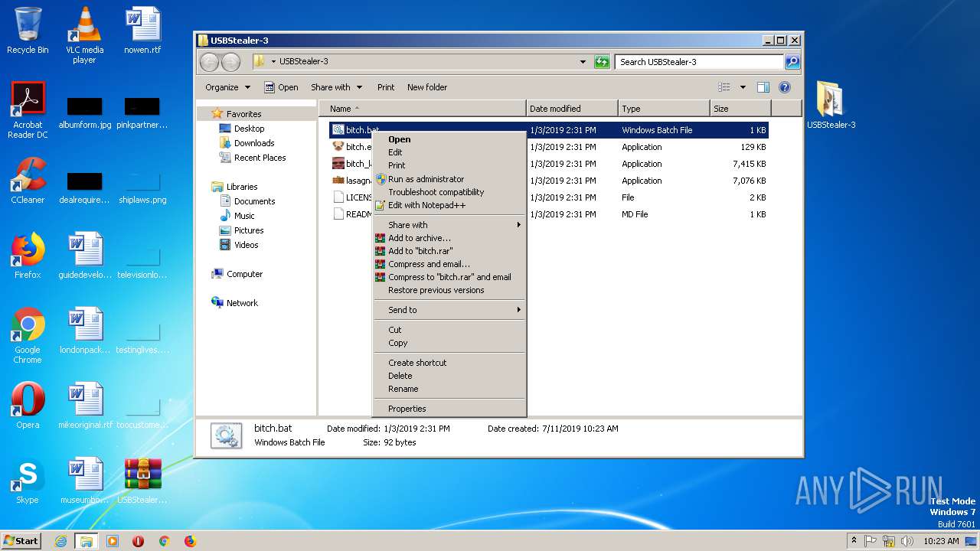Viewport: 980px width, 551px height.
Task: Click the Explorer Back navigation arrow
Action: [x=209, y=62]
